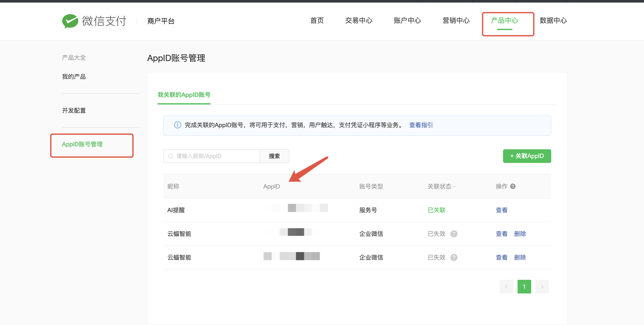
Task: Click the 昵称 column header
Action: [173, 187]
